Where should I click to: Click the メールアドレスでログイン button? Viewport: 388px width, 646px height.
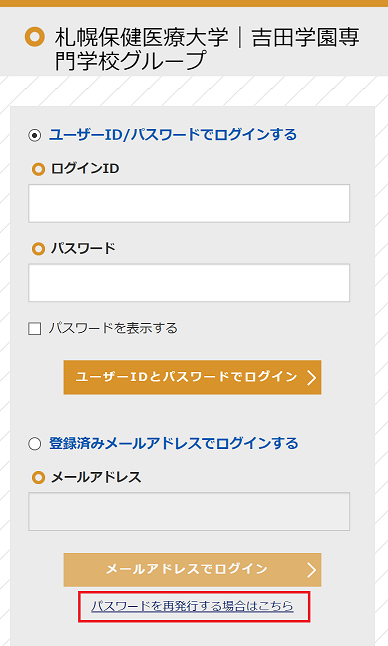[x=192, y=570]
